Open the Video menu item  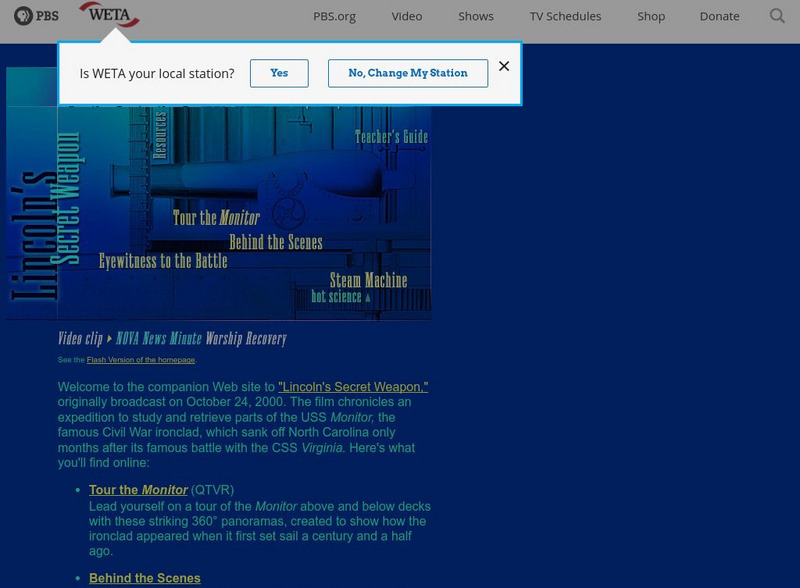[x=407, y=16]
